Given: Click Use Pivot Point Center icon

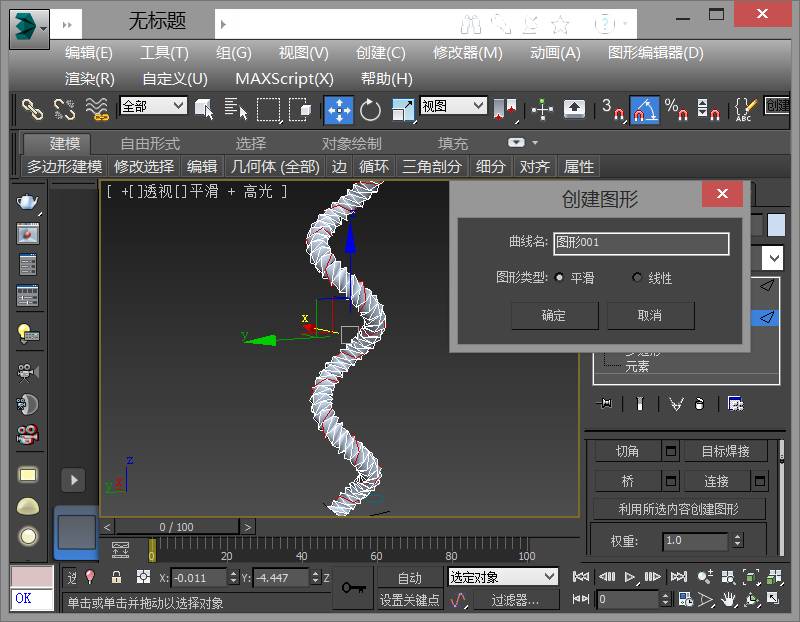Looking at the screenshot, I should [x=506, y=109].
